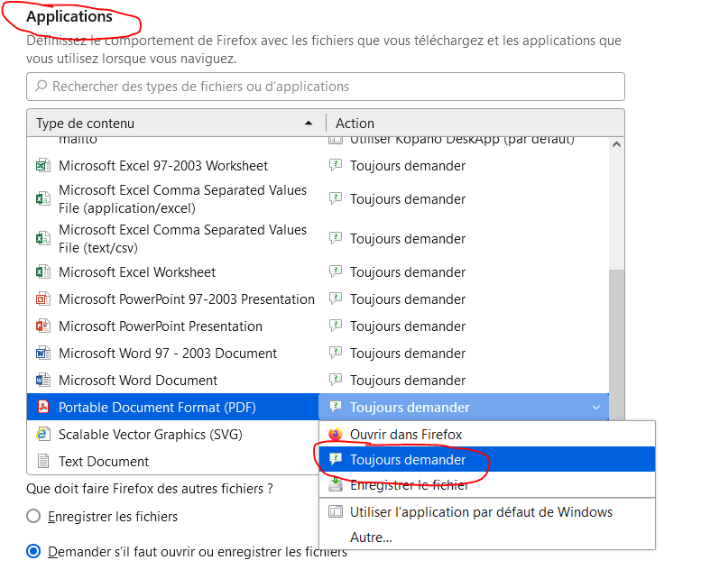Open action for Excel CSV (text/csv) row
This screenshot has width=701, height=588.
click(x=464, y=239)
